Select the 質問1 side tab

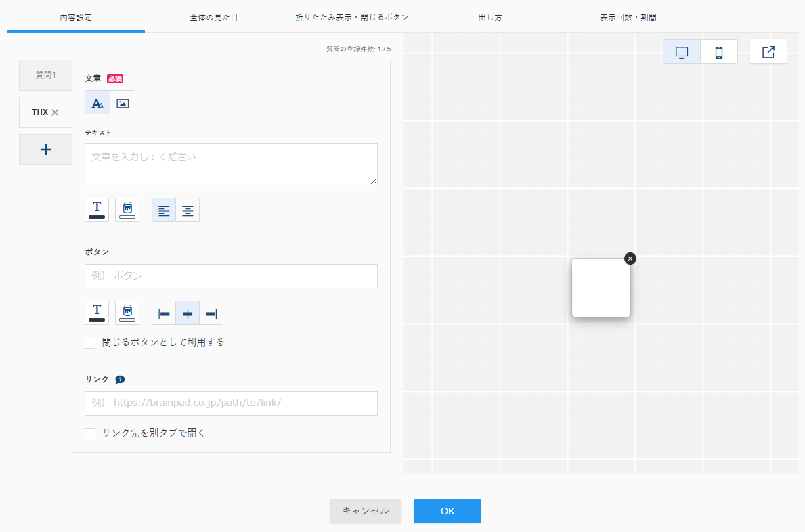coord(45,75)
